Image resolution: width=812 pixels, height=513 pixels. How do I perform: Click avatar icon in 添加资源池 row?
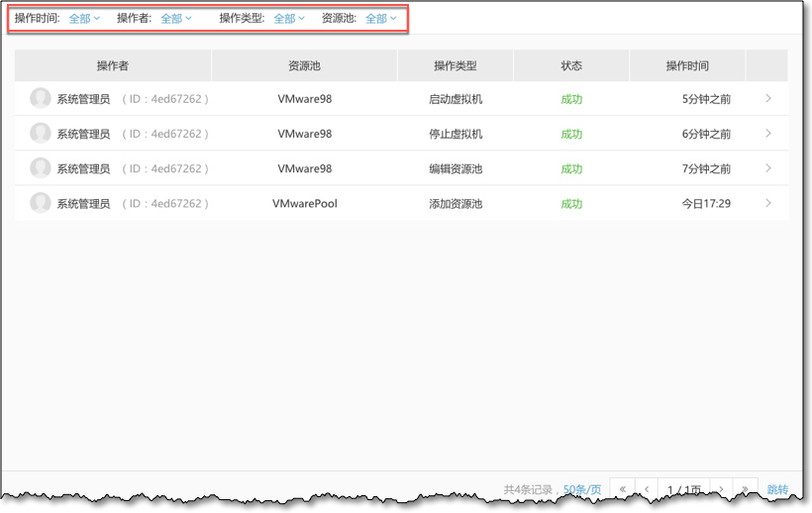pos(41,203)
